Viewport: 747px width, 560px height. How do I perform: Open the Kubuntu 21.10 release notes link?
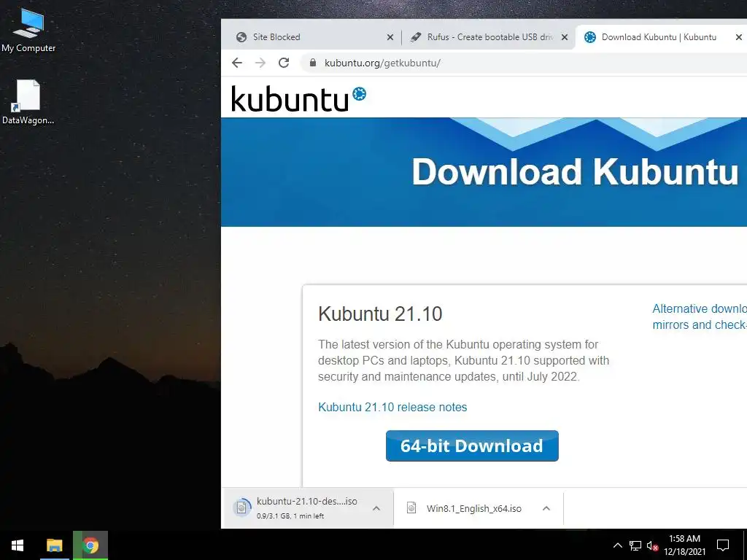pyautogui.click(x=392, y=407)
